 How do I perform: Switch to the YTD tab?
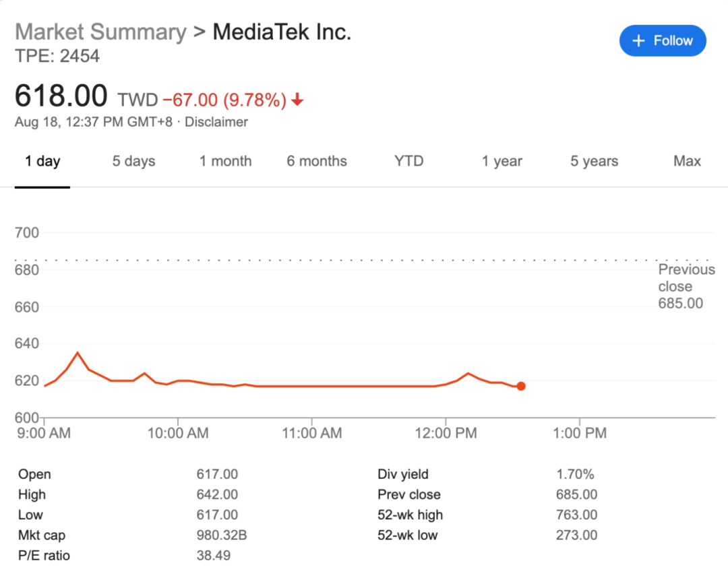(408, 161)
